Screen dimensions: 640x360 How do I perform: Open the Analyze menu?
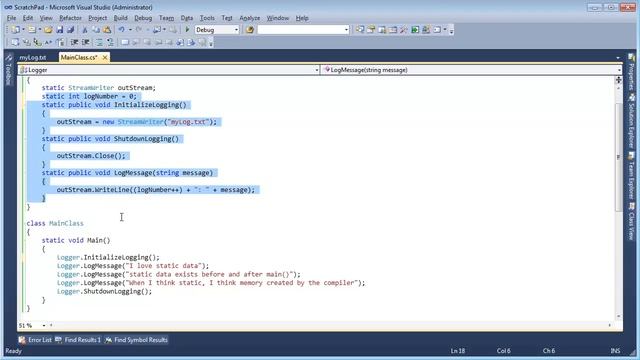(x=249, y=18)
